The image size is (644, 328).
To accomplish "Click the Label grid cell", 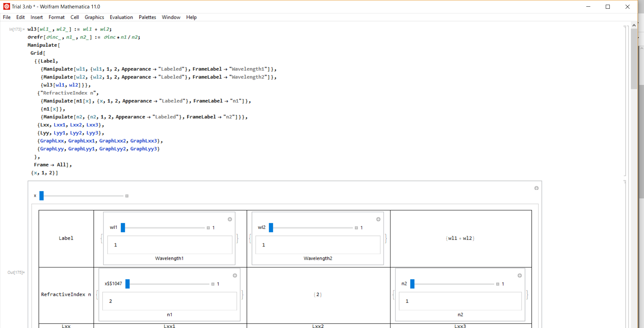I will pos(66,238).
